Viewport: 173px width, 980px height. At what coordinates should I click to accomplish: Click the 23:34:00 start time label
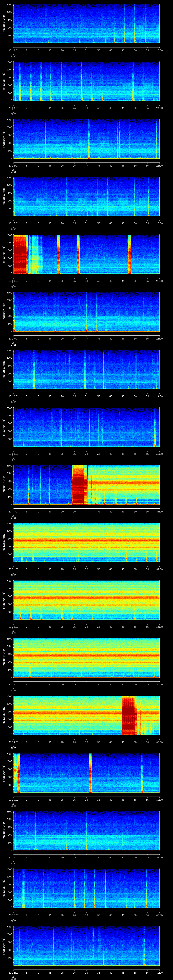click(x=13, y=742)
